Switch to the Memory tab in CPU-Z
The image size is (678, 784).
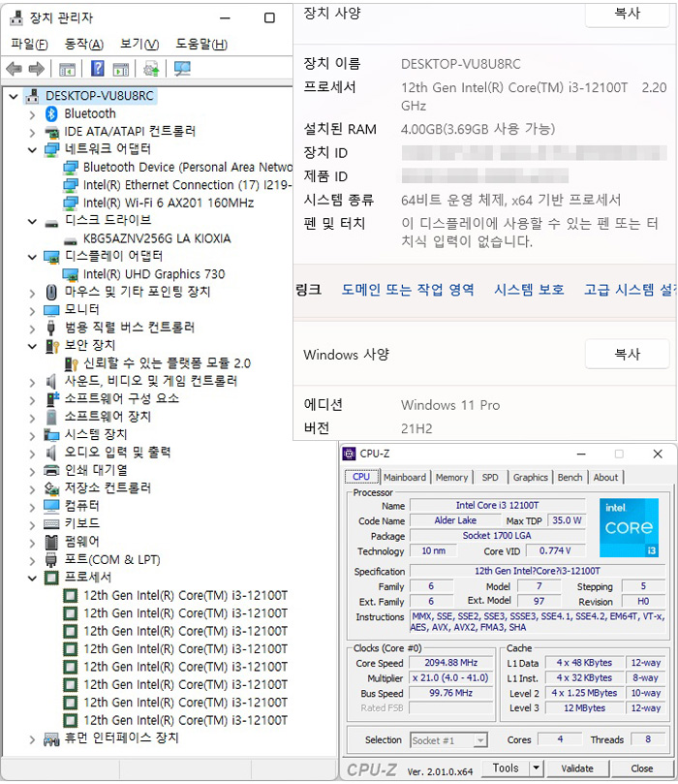click(x=451, y=477)
